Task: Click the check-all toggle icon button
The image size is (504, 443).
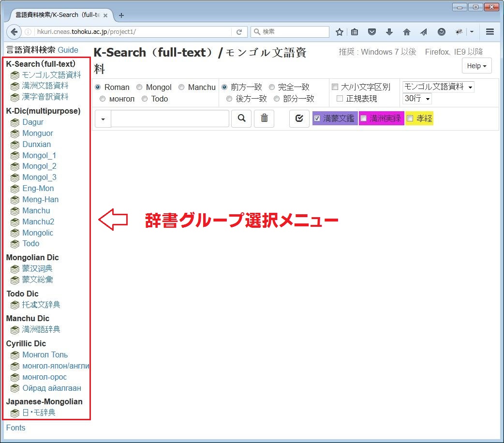Action: pos(299,118)
